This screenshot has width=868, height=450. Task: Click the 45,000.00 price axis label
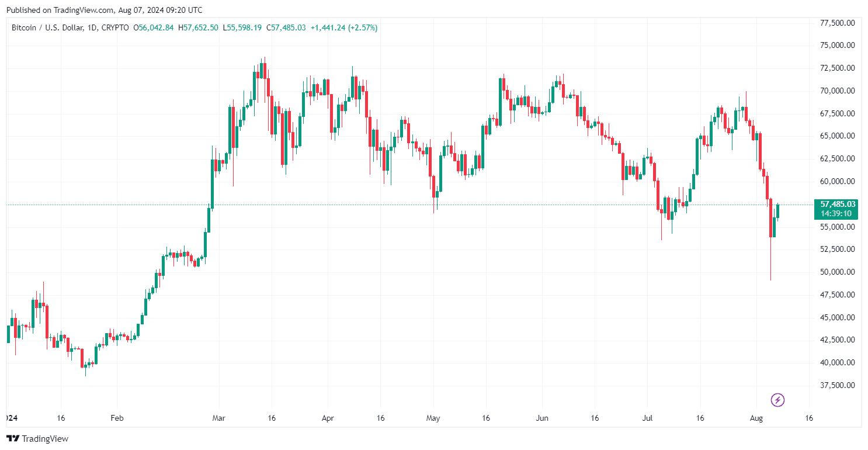838,317
